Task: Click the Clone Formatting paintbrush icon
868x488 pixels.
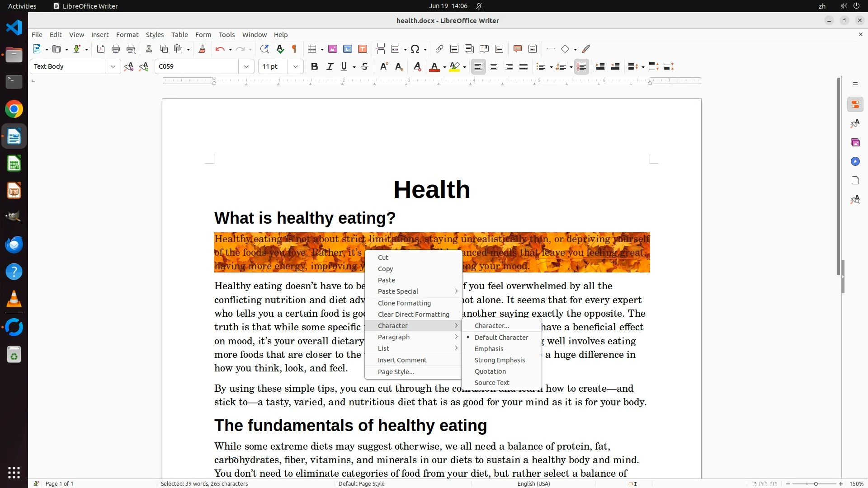Action: [202, 49]
